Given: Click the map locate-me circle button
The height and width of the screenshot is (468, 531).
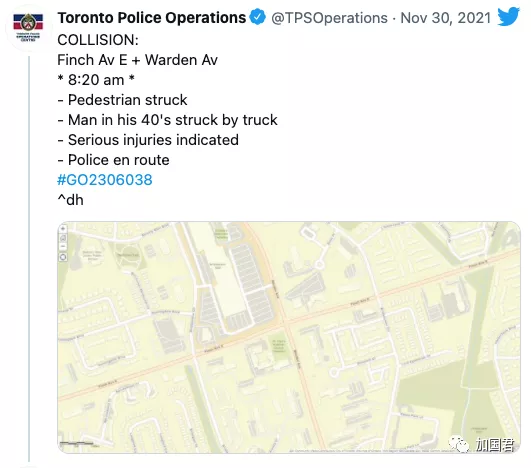Looking at the screenshot, I should (x=63, y=257).
